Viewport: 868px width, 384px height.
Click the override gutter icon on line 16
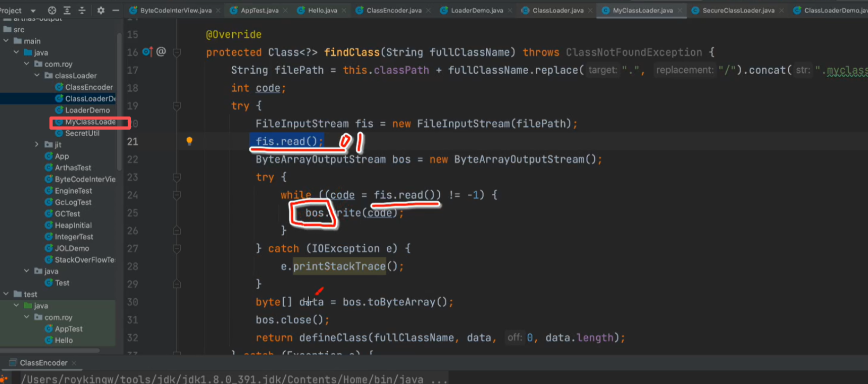pos(147,51)
